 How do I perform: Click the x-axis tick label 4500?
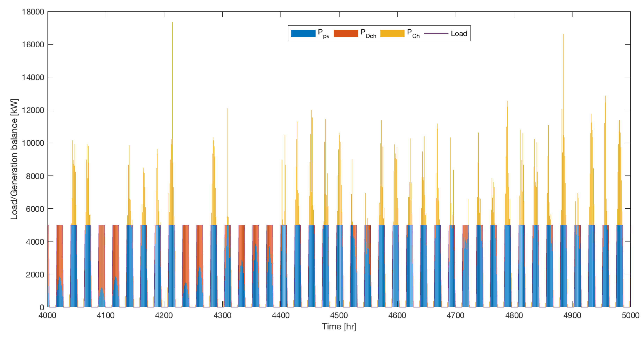339,315
